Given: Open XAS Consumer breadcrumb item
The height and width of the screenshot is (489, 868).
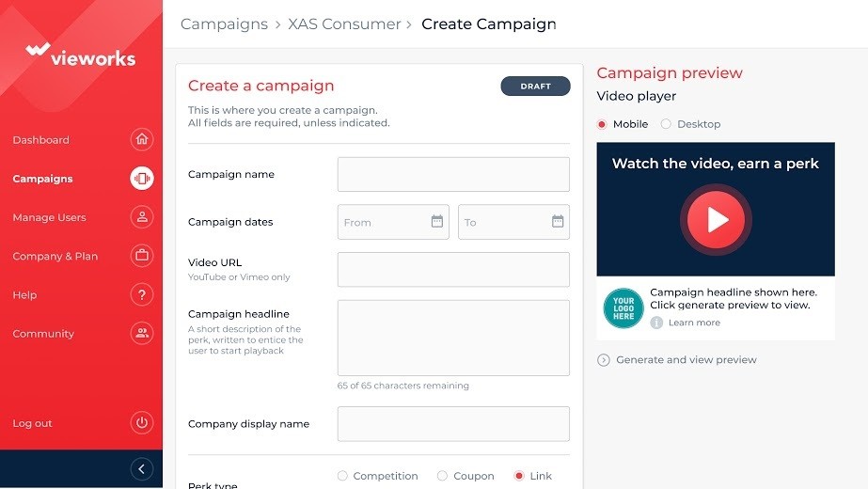Looking at the screenshot, I should (344, 24).
